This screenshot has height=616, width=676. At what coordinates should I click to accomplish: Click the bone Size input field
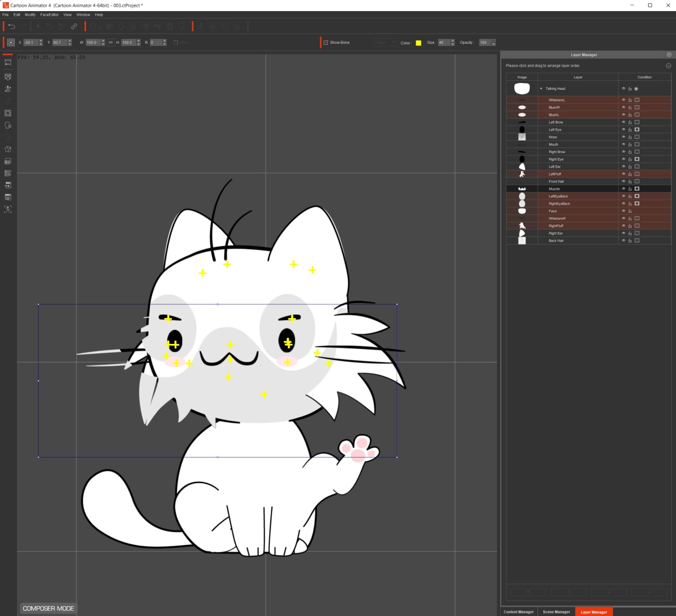click(x=444, y=42)
